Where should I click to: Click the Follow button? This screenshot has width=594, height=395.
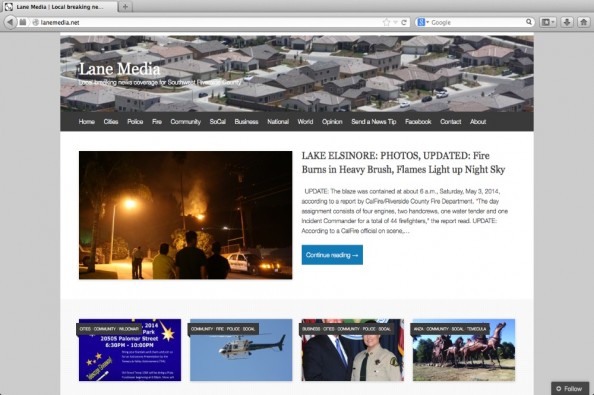tap(569, 389)
